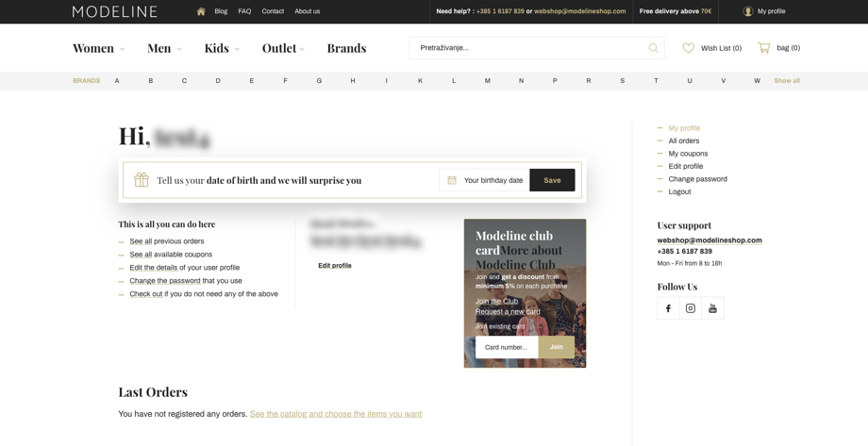
Task: Click Edit profile under user details
Action: pyautogui.click(x=335, y=266)
